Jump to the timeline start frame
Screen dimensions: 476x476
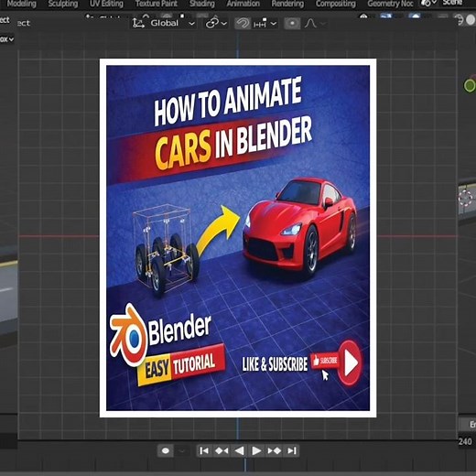[204, 450]
